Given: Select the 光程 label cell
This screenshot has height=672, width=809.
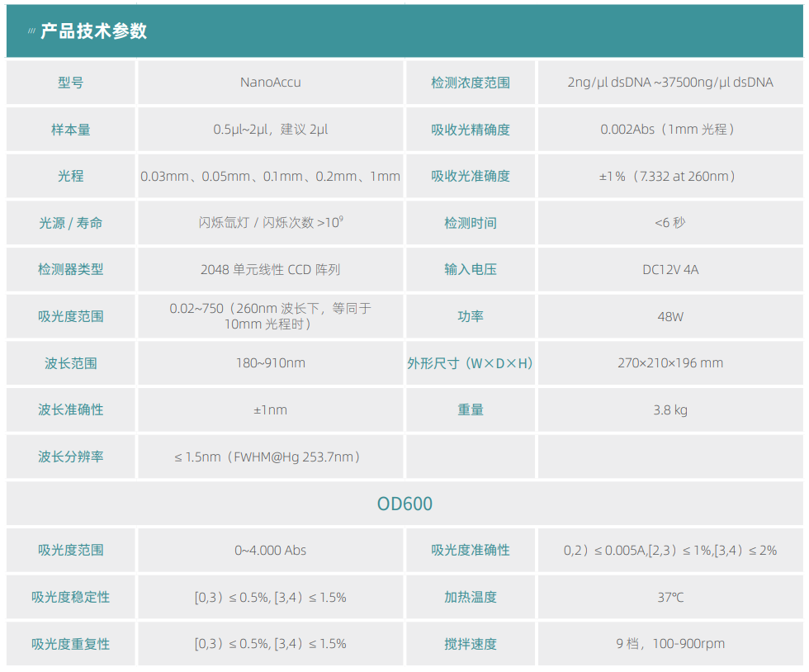Looking at the screenshot, I should (x=71, y=176).
